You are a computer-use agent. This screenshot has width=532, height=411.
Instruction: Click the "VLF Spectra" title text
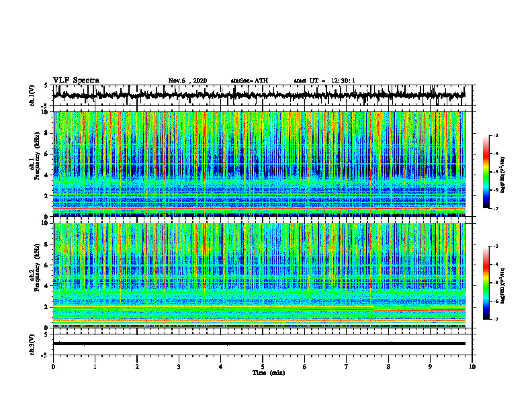pos(76,81)
